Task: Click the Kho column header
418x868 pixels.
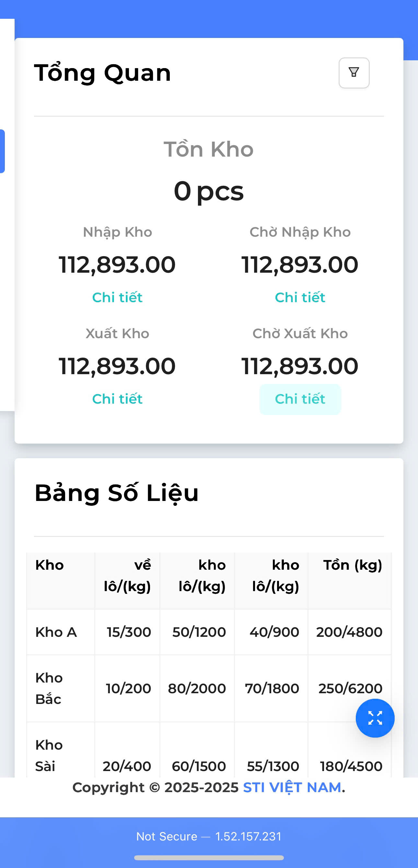Action: click(50, 565)
